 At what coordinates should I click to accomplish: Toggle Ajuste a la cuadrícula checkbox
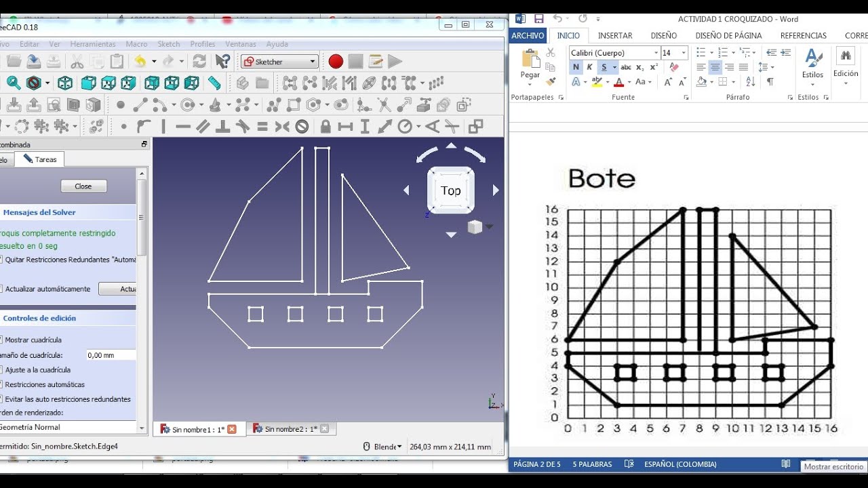1,369
